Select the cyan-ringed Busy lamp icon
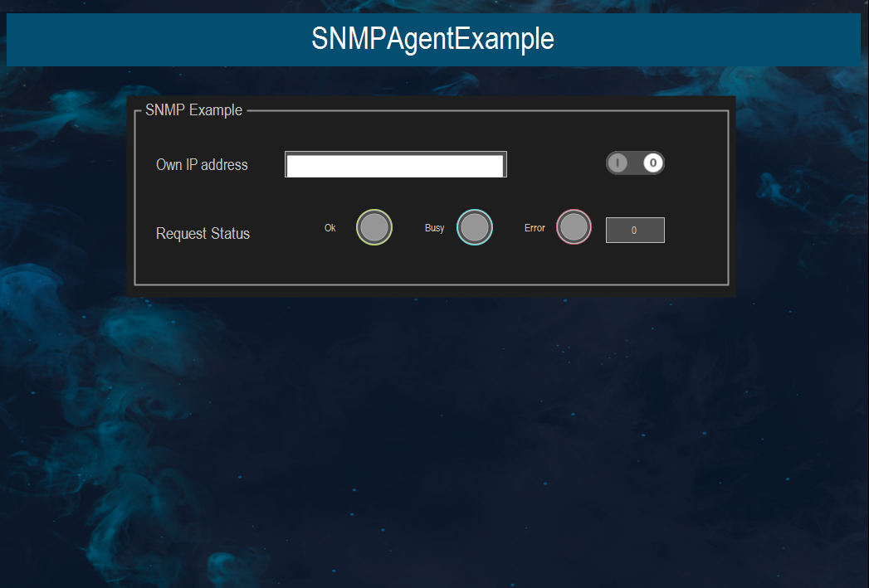 (x=474, y=226)
